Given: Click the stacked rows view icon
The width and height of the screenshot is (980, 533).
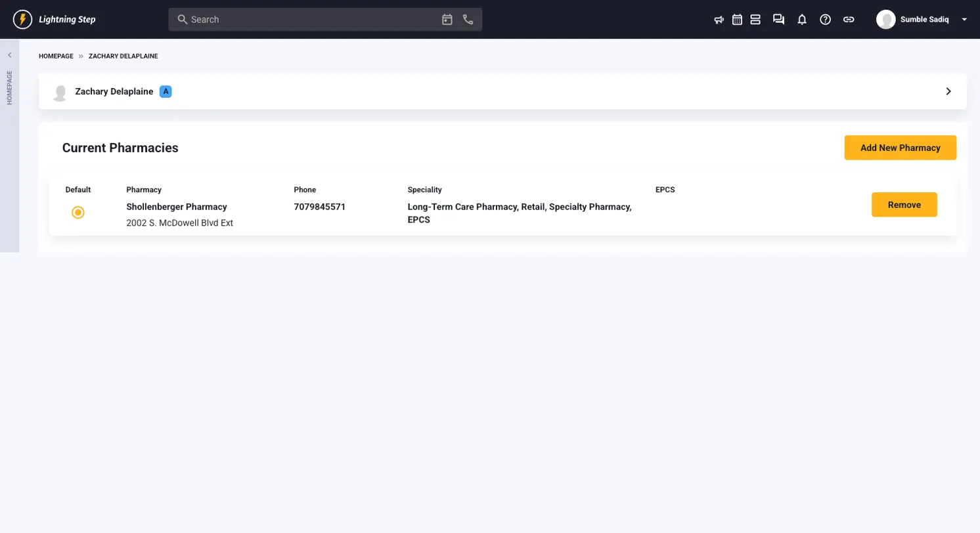Looking at the screenshot, I should pos(755,20).
